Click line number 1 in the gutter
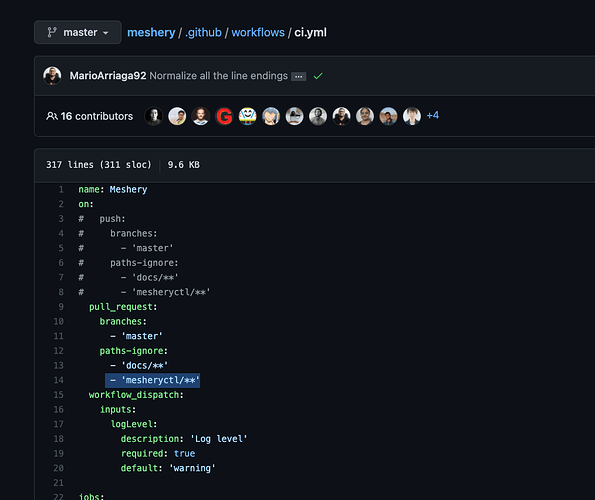The height and width of the screenshot is (500, 595). pos(61,189)
